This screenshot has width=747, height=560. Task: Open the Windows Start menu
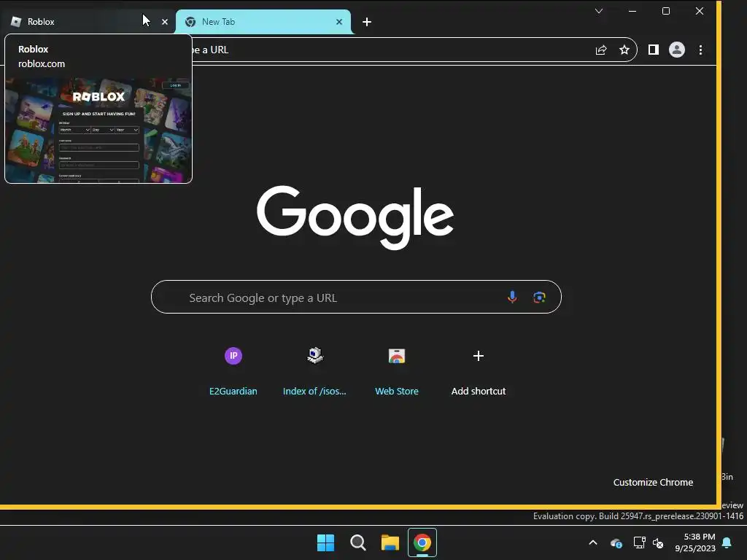326,542
